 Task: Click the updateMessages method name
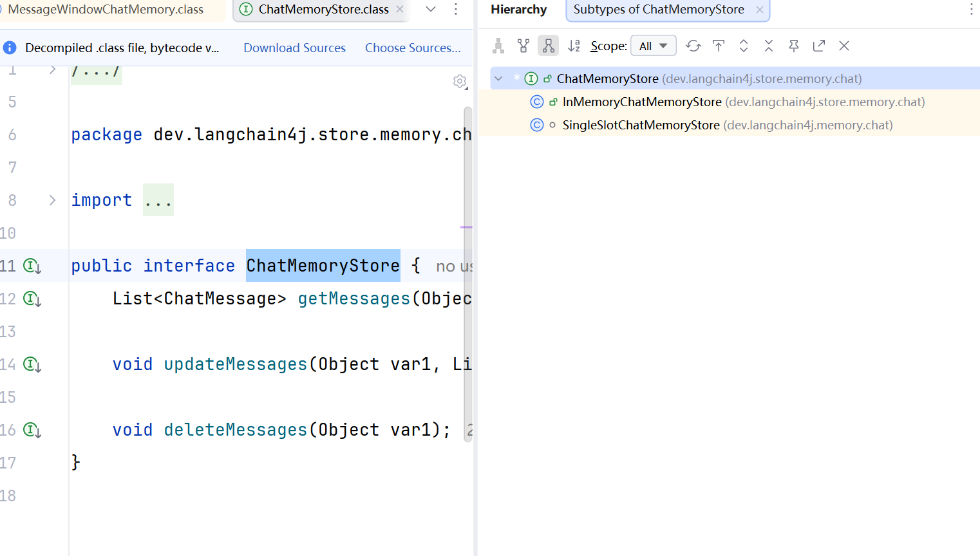(x=236, y=364)
